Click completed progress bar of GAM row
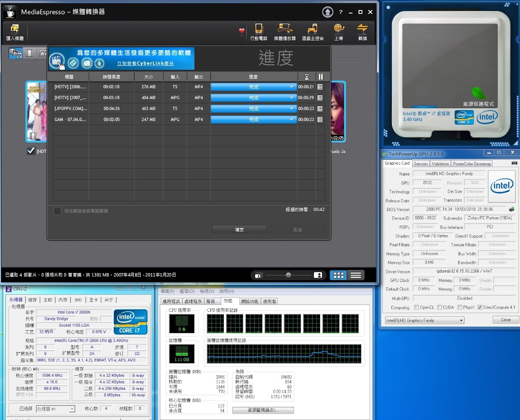Image resolution: width=520 pixels, height=420 pixels. click(x=253, y=120)
